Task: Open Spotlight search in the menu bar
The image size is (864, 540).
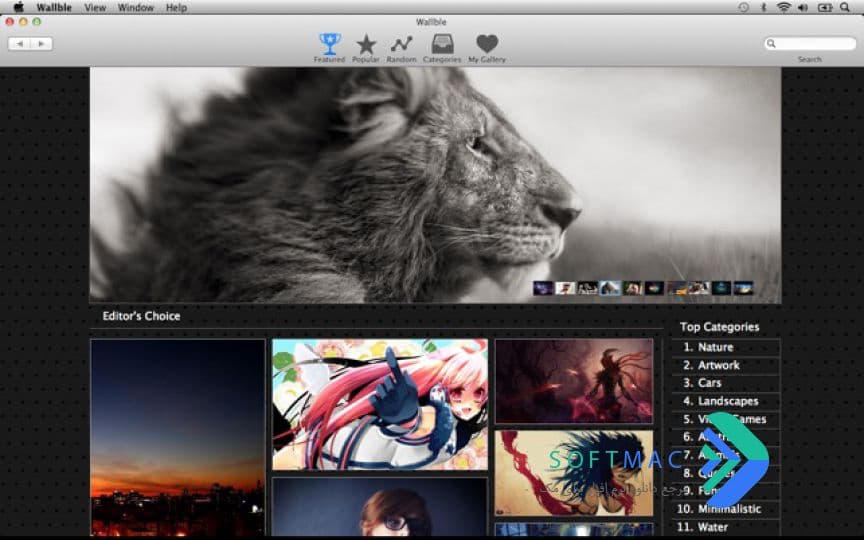Action: coord(844,7)
